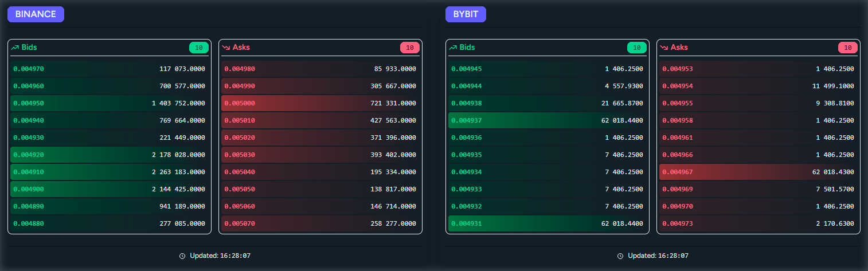Select Binance ask price 0.005040
The image size is (868, 271).
point(240,172)
